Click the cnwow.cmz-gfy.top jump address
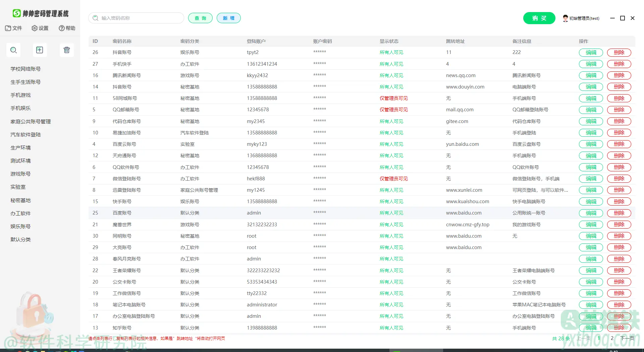The height and width of the screenshot is (352, 644). click(468, 225)
